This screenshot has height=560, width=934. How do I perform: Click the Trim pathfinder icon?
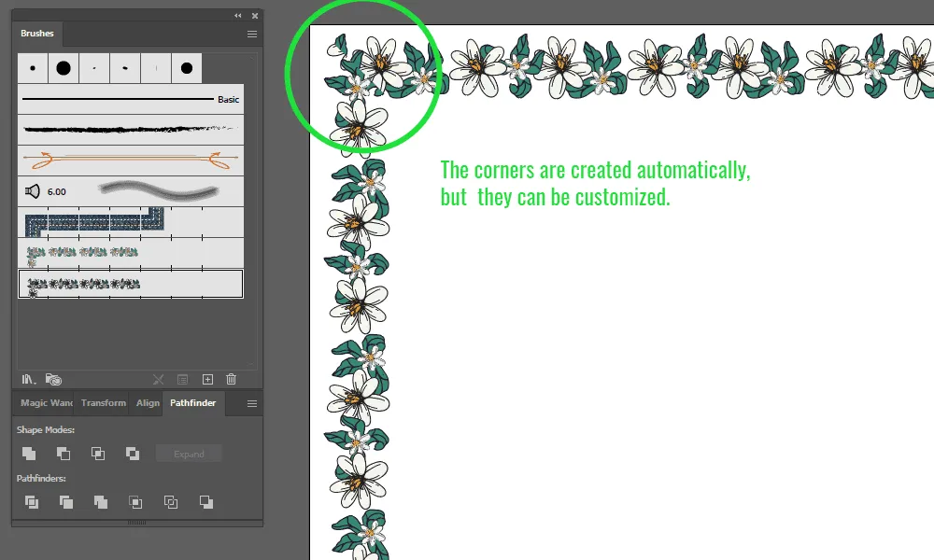[66, 502]
